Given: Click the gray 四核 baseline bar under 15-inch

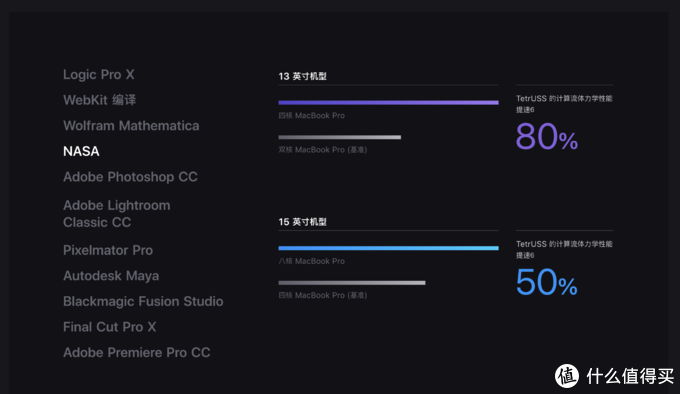Looking at the screenshot, I should (352, 283).
